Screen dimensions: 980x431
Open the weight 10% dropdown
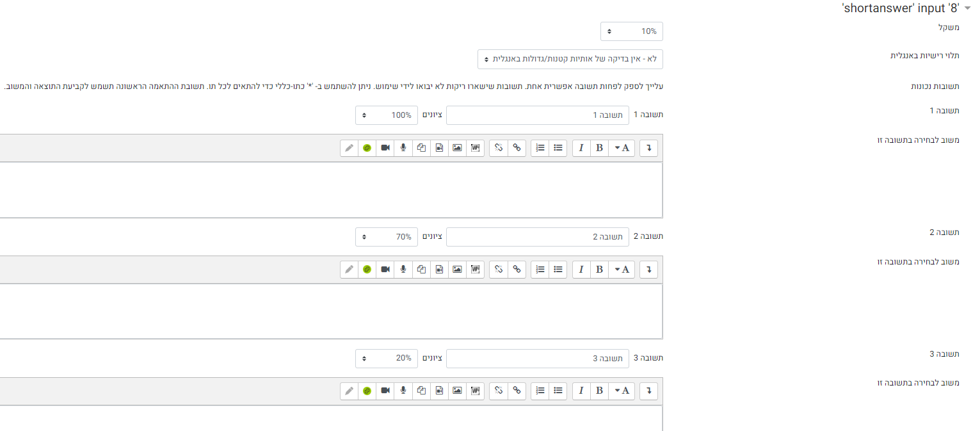(x=632, y=31)
